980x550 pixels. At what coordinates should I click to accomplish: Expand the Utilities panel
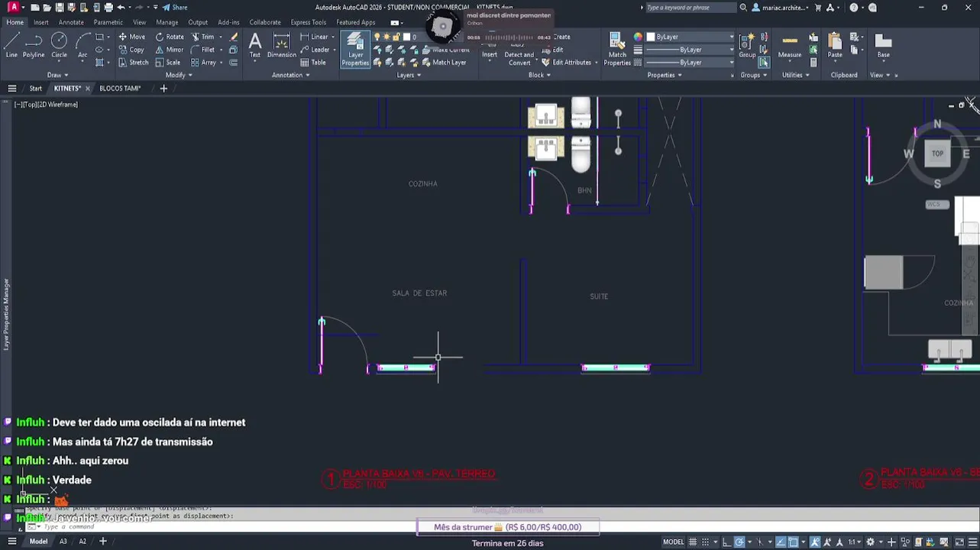click(796, 75)
